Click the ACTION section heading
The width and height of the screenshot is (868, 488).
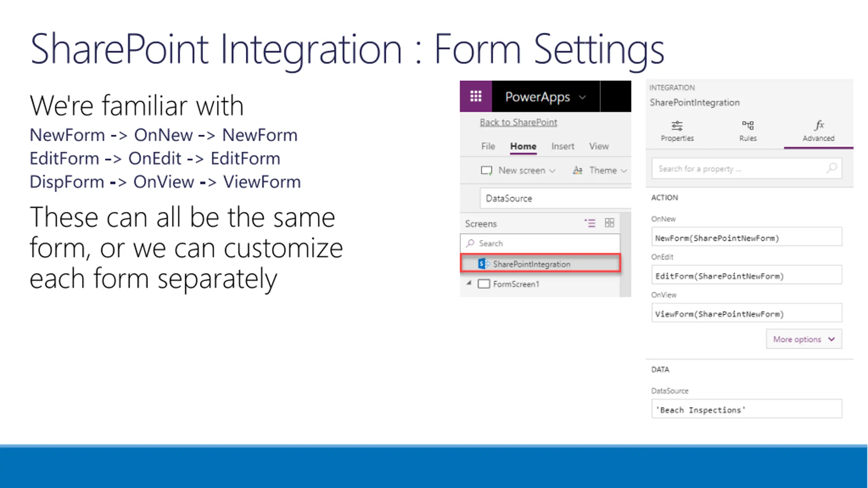click(664, 198)
